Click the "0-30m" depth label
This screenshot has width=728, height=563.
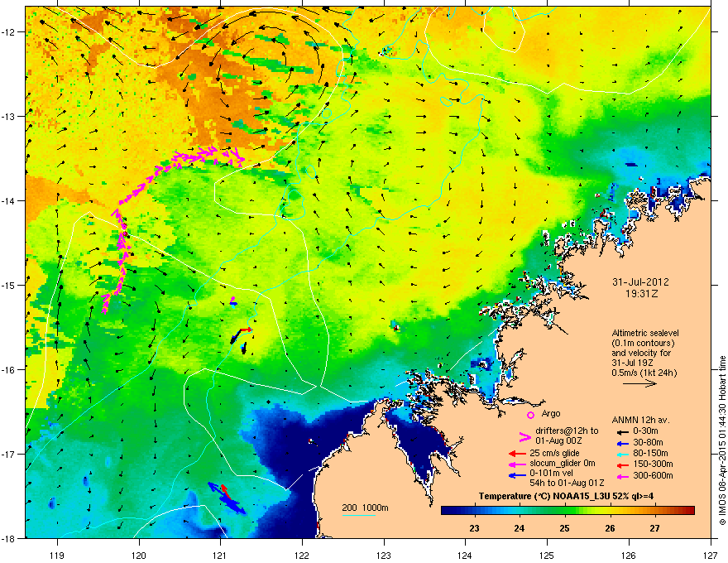tap(645, 431)
